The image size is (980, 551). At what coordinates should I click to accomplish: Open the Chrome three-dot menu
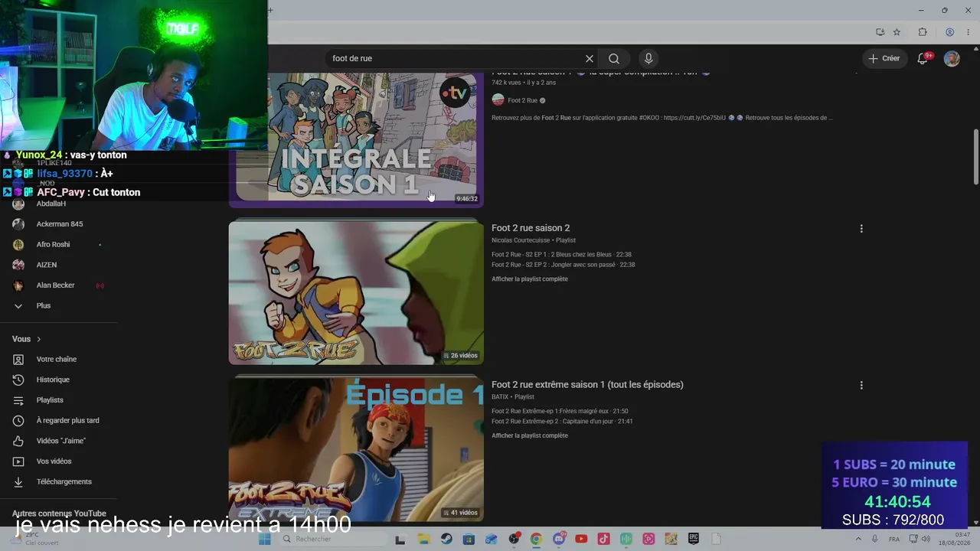click(x=968, y=32)
